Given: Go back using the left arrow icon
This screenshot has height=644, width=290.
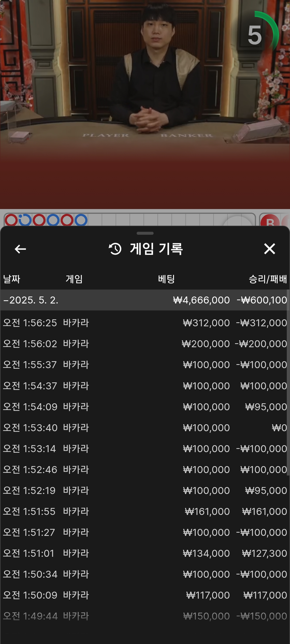Looking at the screenshot, I should (x=20, y=249).
